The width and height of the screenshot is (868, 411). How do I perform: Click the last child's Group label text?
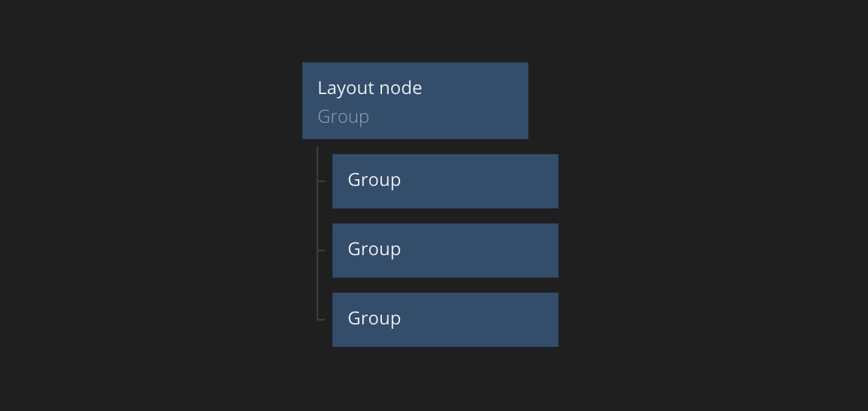(x=374, y=318)
